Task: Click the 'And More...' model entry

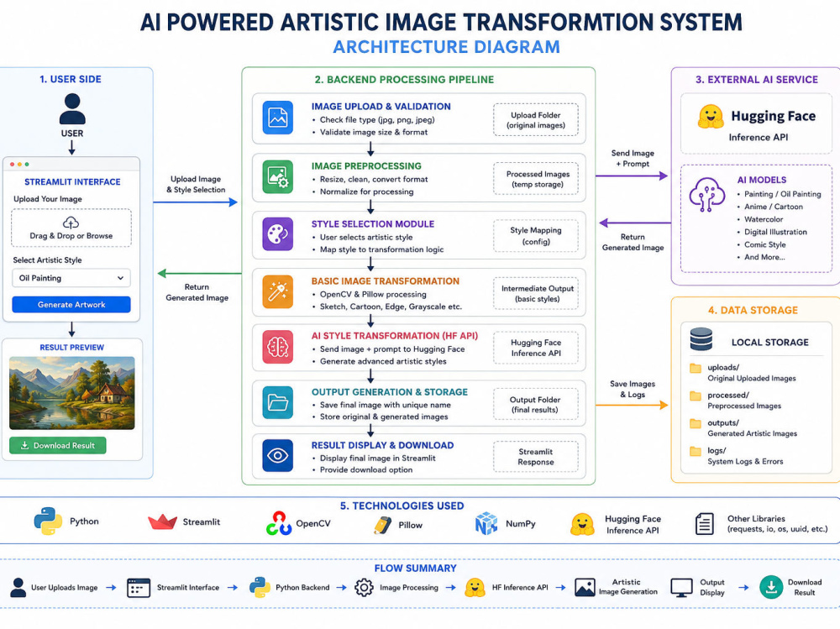Action: point(764,257)
